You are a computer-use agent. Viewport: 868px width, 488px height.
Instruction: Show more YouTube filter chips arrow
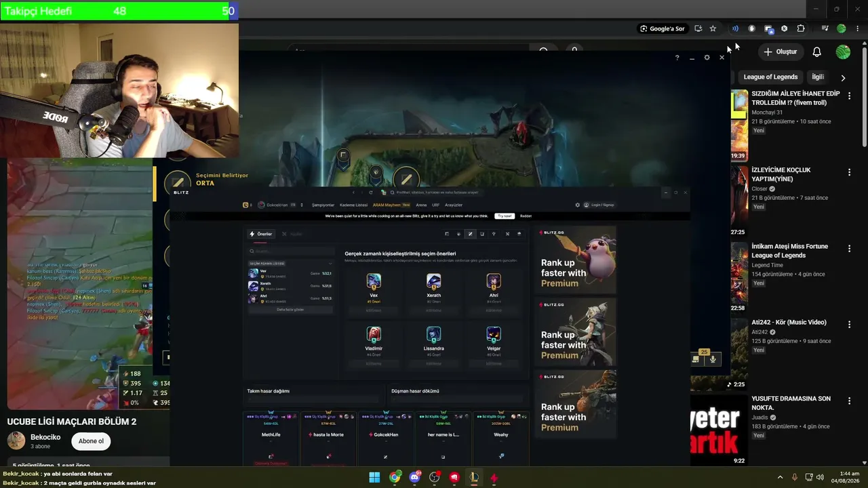(x=843, y=78)
